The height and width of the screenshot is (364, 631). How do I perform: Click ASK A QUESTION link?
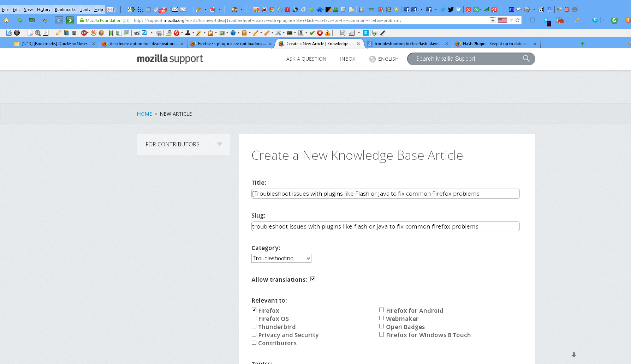point(306,59)
